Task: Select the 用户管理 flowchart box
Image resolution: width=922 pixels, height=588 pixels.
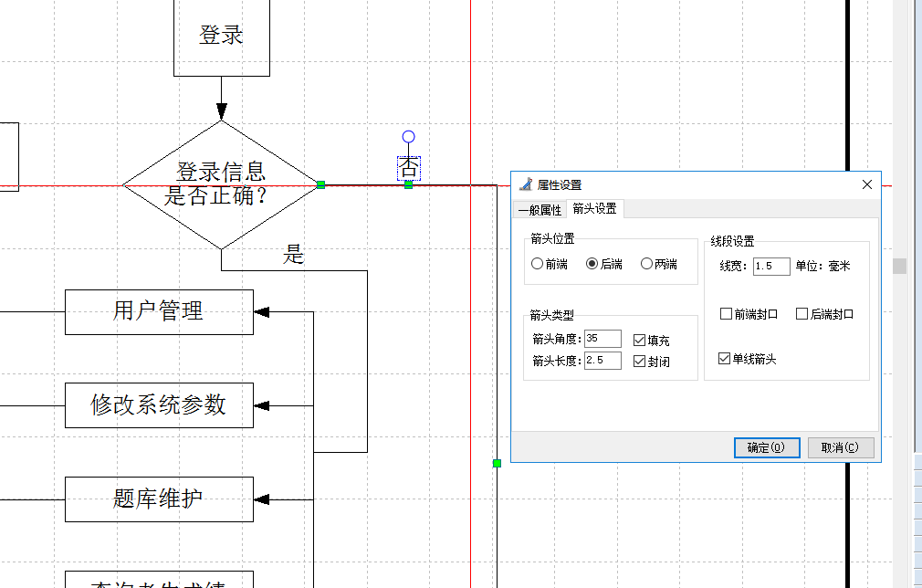Action: click(x=159, y=311)
